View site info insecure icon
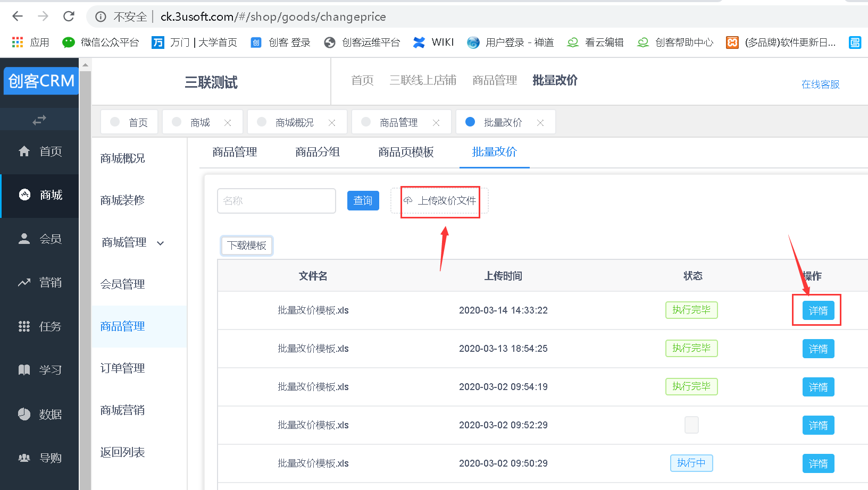 101,17
